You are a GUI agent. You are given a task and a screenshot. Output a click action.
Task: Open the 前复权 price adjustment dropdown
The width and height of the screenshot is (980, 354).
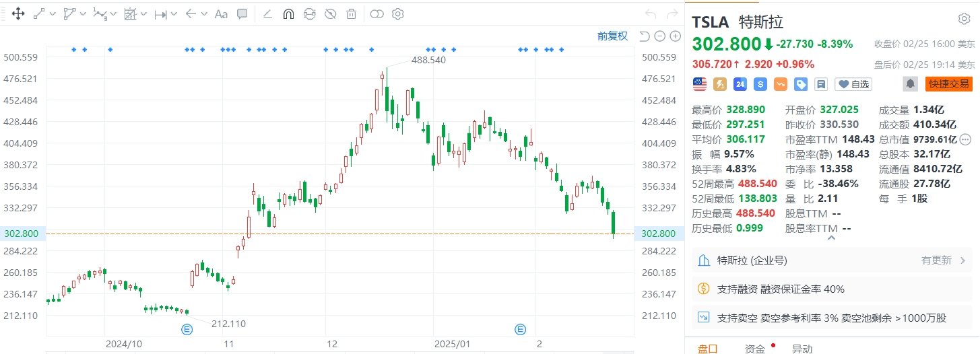pyautogui.click(x=612, y=36)
